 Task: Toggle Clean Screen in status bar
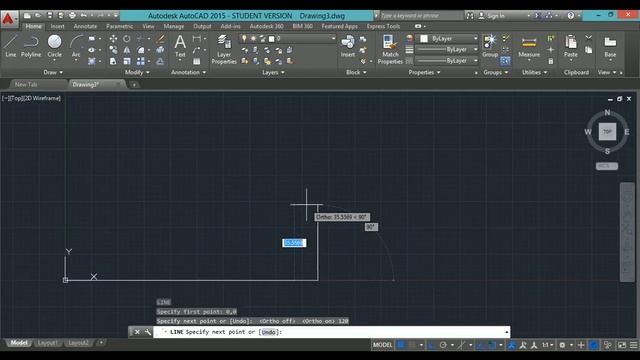[622, 345]
